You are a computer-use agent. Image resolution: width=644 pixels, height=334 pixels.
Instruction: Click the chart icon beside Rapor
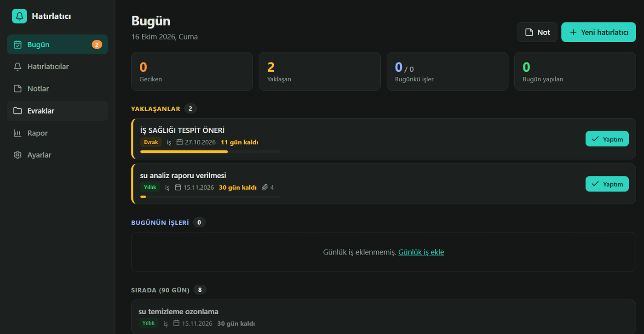[17, 133]
